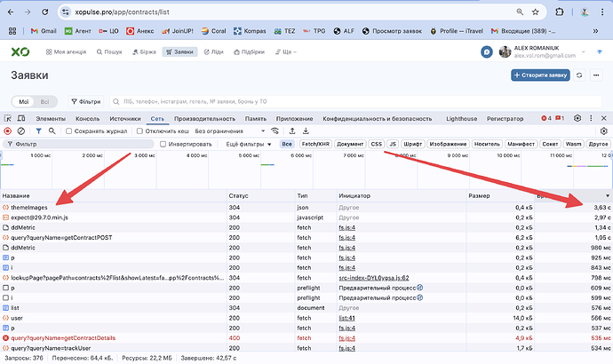Open the Производительность tab
The height and width of the screenshot is (364, 613).
click(205, 119)
